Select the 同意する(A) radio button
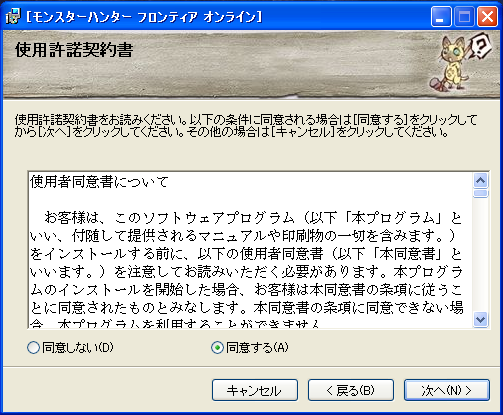 [x=217, y=348]
